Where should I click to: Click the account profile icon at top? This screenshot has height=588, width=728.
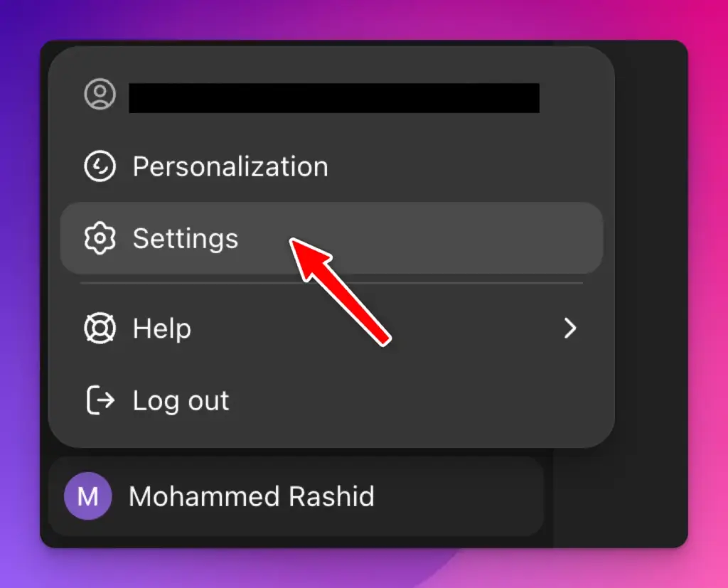coord(100,95)
